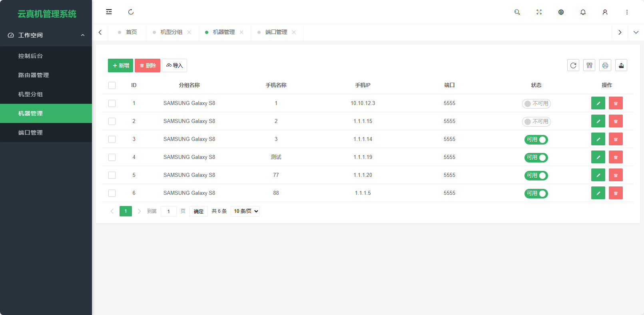The image size is (644, 315).
Task: Enable status toggle for IP 10.10.12.3
Action: pyautogui.click(x=536, y=103)
